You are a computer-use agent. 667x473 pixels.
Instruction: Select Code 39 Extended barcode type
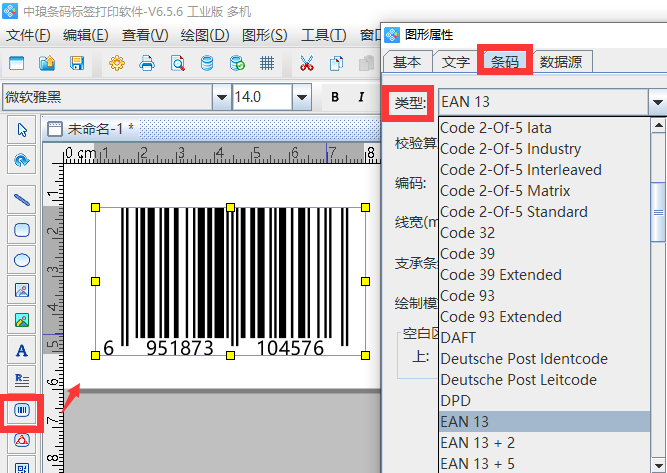pos(544,275)
